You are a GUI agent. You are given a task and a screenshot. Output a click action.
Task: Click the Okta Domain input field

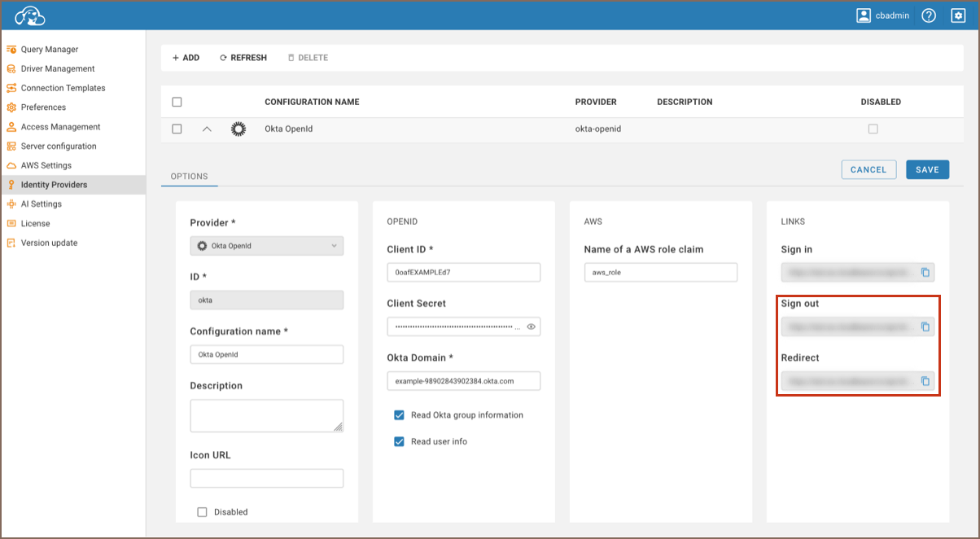tap(463, 381)
